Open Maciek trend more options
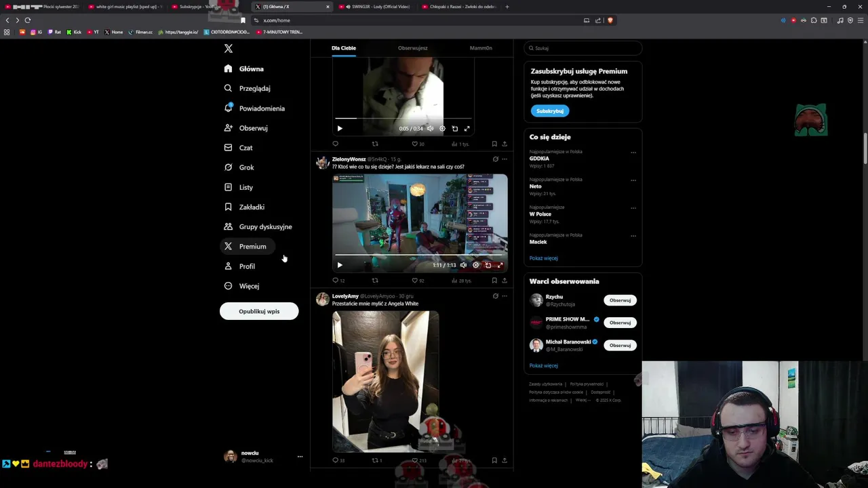 coord(633,236)
